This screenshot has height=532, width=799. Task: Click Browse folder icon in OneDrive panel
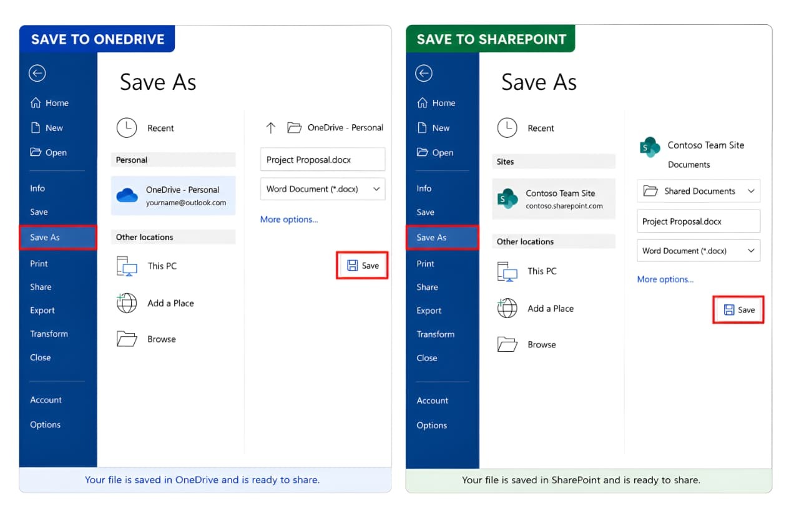(127, 339)
